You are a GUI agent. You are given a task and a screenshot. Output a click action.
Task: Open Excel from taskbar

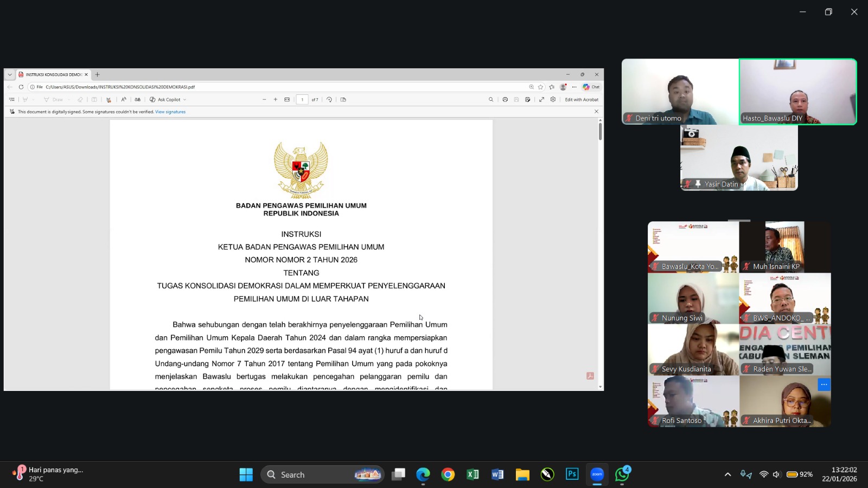coord(473,474)
